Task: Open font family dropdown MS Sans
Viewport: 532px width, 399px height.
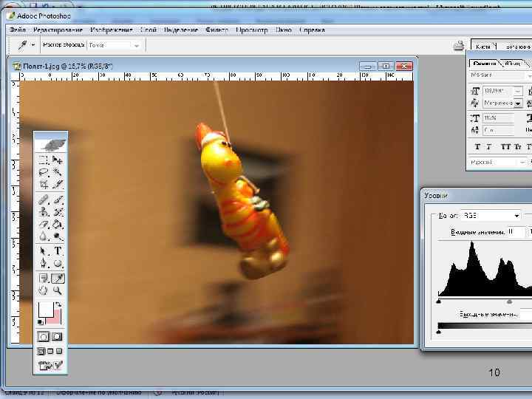Action: (x=529, y=75)
